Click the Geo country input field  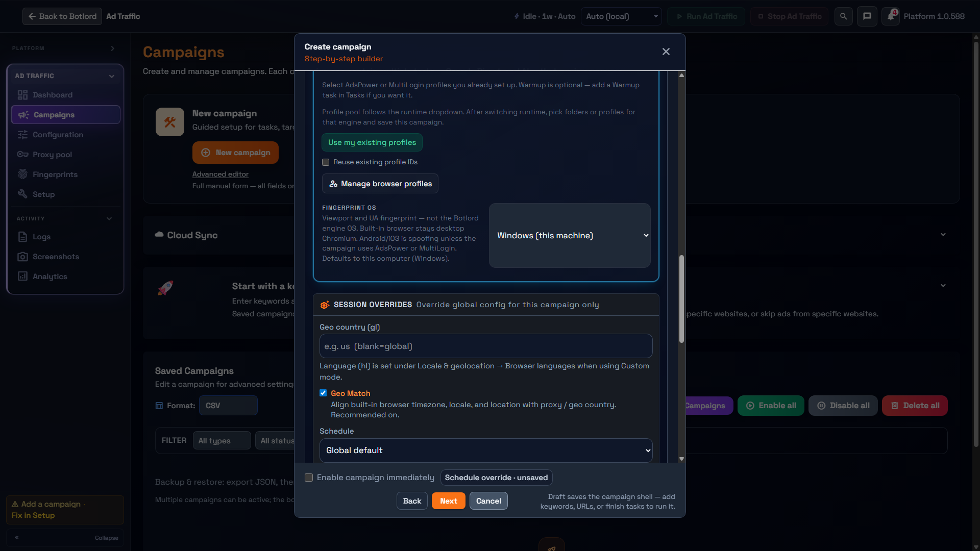(x=486, y=346)
